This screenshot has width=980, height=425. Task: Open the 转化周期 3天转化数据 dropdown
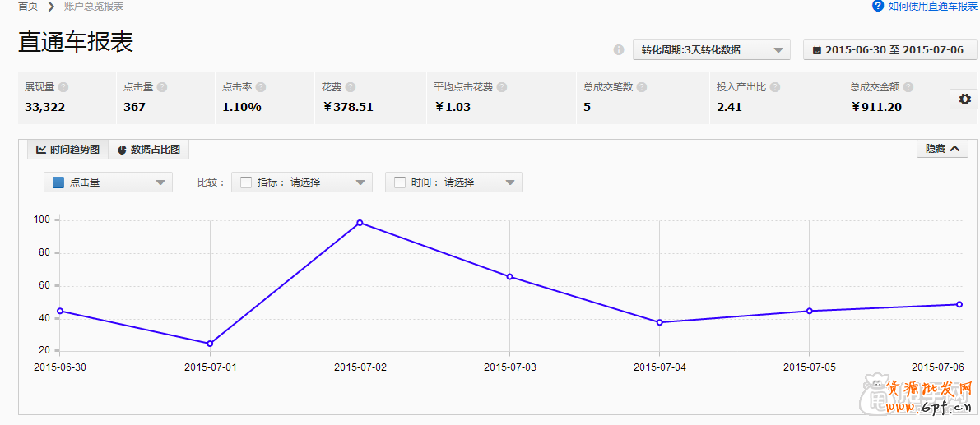pos(711,50)
